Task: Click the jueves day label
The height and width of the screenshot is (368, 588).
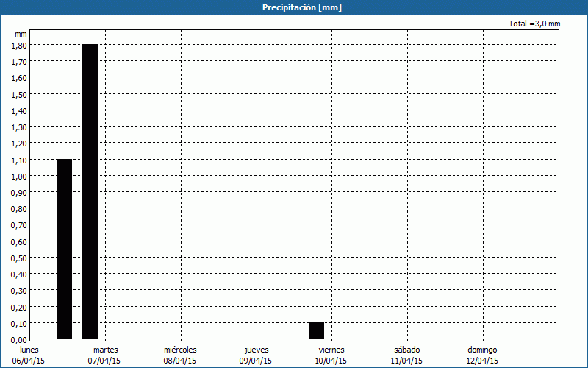Action: [256, 350]
